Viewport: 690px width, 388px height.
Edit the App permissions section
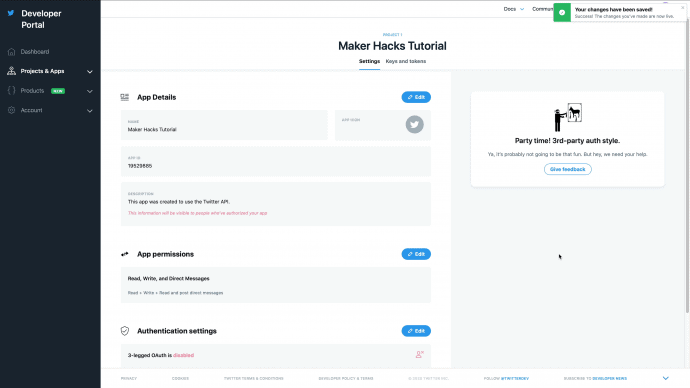coord(416,254)
